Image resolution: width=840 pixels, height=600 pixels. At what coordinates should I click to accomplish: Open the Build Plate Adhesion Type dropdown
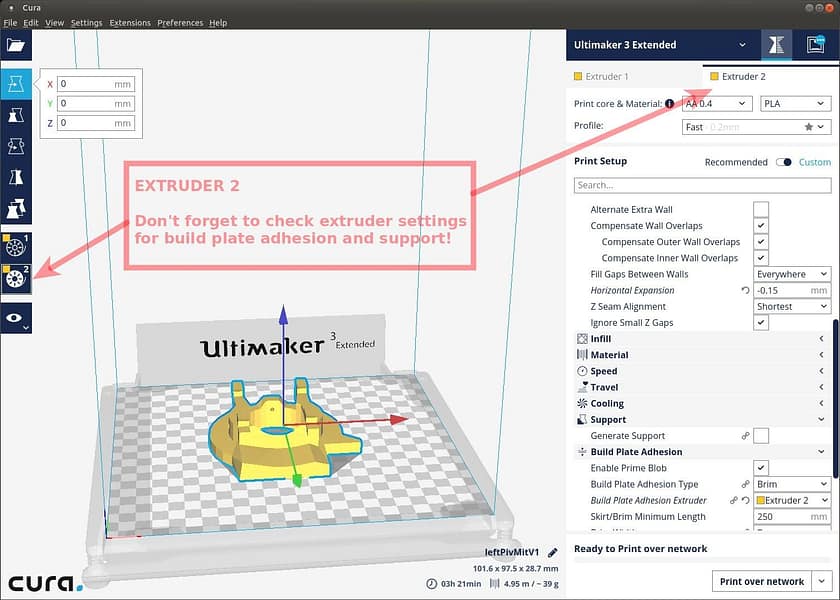pyautogui.click(x=792, y=483)
